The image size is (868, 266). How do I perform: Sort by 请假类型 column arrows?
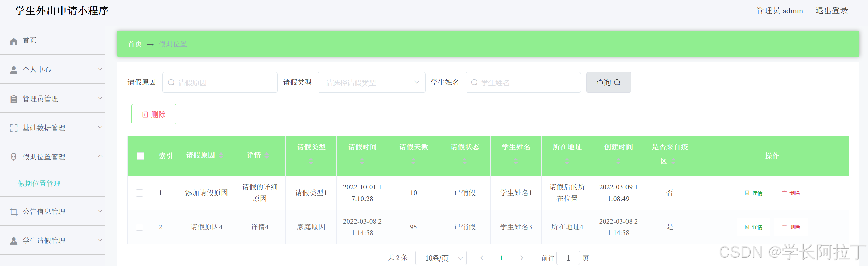(311, 161)
